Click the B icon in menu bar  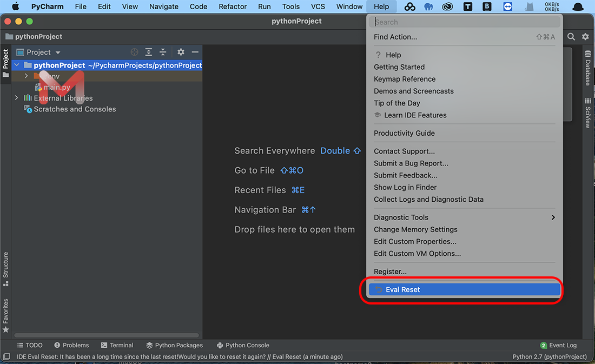(x=487, y=6)
